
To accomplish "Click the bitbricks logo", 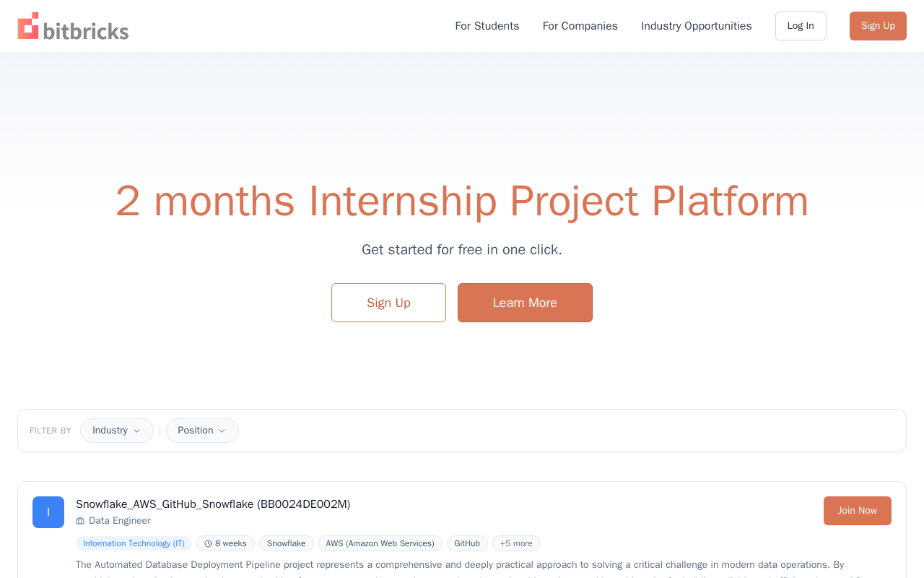I will click(73, 26).
